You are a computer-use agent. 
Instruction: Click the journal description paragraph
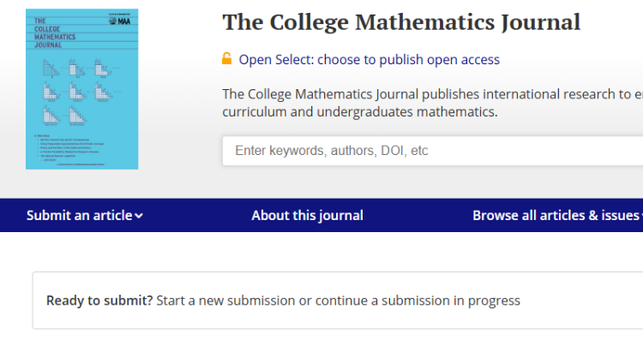coord(433,103)
